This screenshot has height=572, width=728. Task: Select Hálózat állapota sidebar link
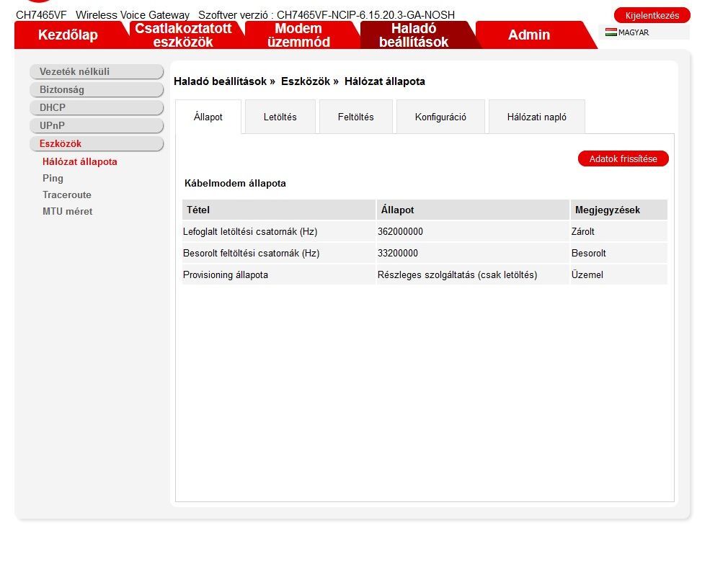80,162
